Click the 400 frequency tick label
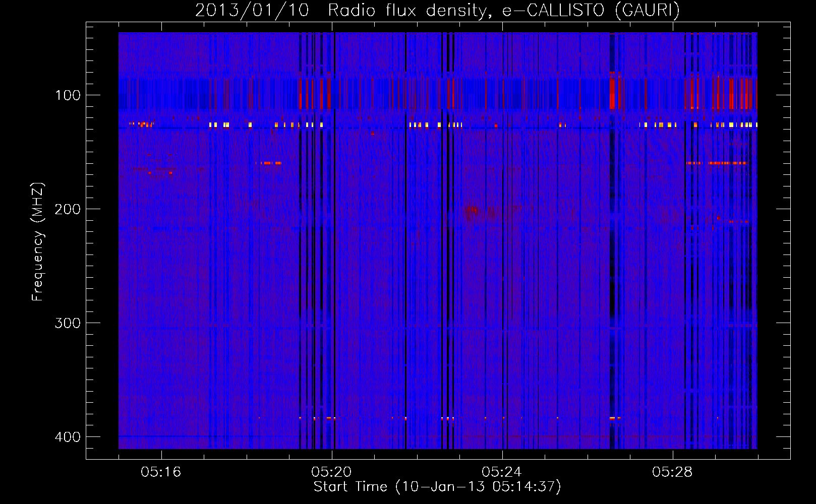 68,437
